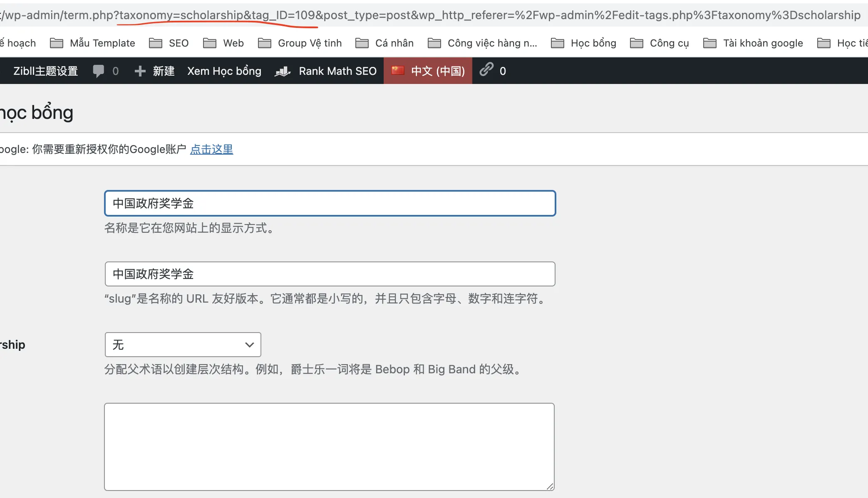Click the Rank Math SEO chart icon

tap(283, 71)
